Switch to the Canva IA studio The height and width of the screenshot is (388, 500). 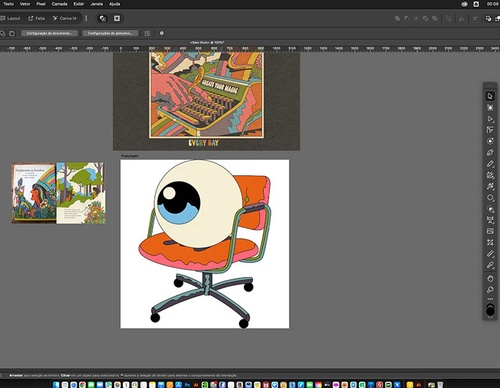[x=65, y=18]
